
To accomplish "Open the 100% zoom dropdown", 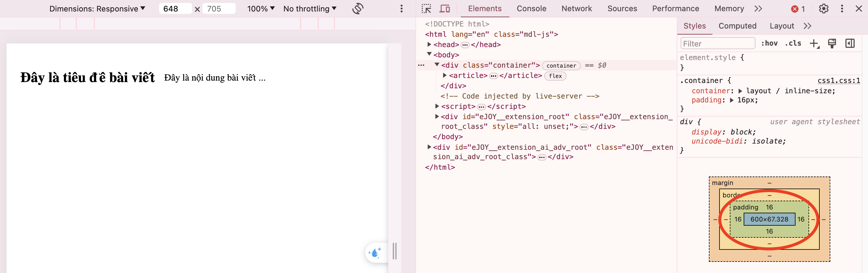I will 261,9.
